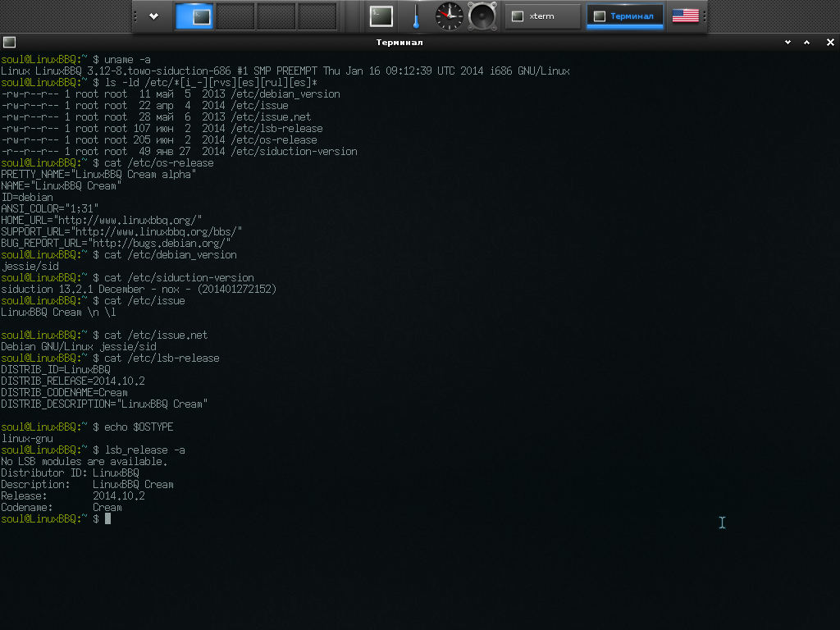The width and height of the screenshot is (840, 630).
Task: Switch to the third workspace in pager
Action: (276, 16)
